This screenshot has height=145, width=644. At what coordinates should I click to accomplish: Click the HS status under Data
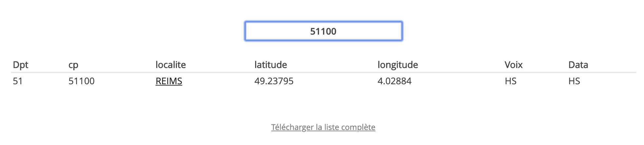pos(574,81)
